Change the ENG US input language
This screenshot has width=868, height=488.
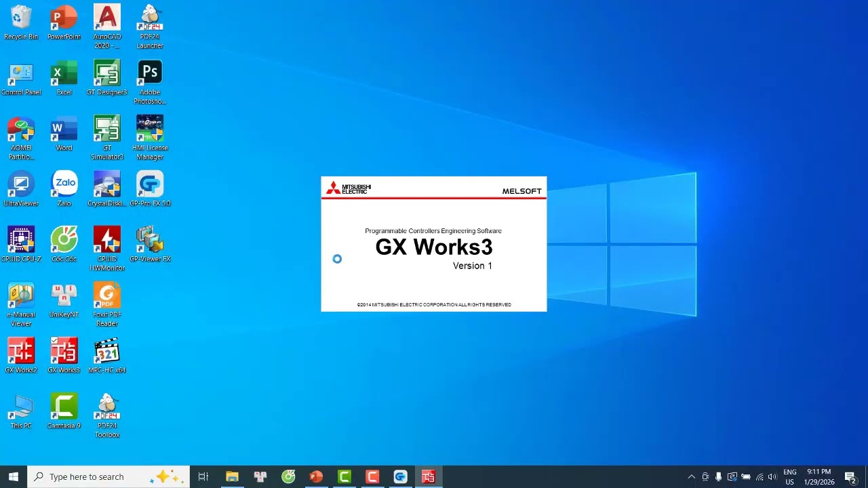(790, 476)
